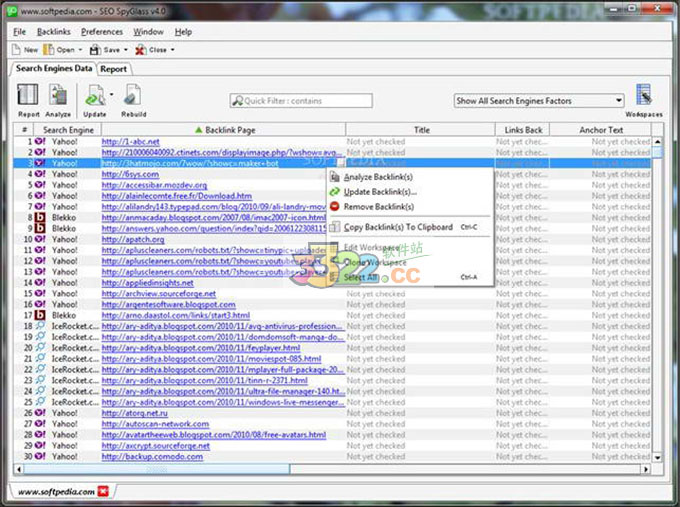Open link http://accessibar.mozdev.org
Viewport: 680px width, 507px height.
click(x=154, y=185)
